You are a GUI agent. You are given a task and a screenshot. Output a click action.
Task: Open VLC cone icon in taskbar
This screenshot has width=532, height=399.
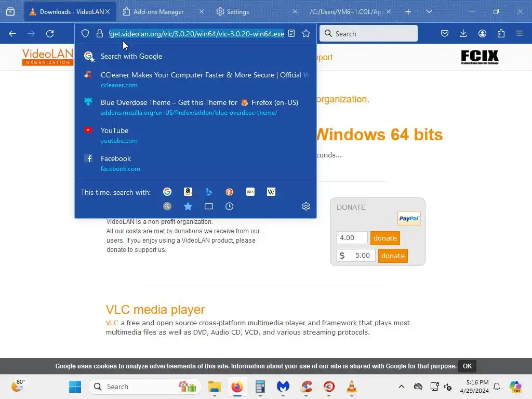click(x=352, y=387)
